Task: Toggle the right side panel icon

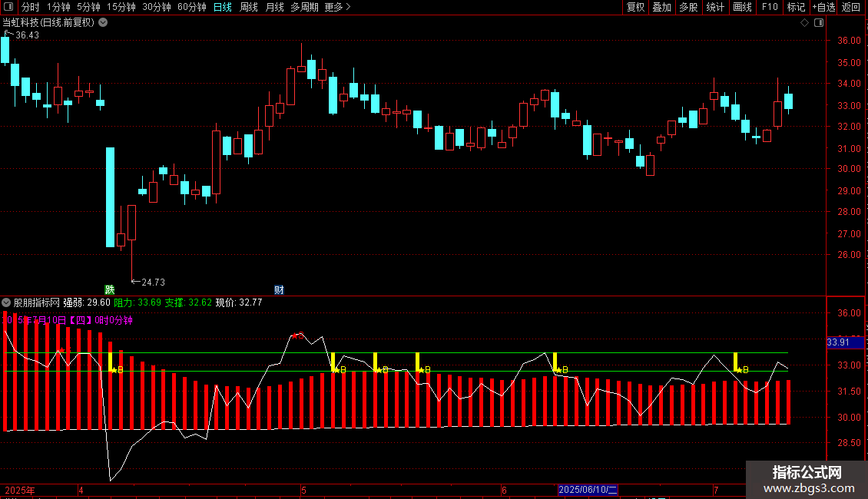Action: (x=819, y=23)
